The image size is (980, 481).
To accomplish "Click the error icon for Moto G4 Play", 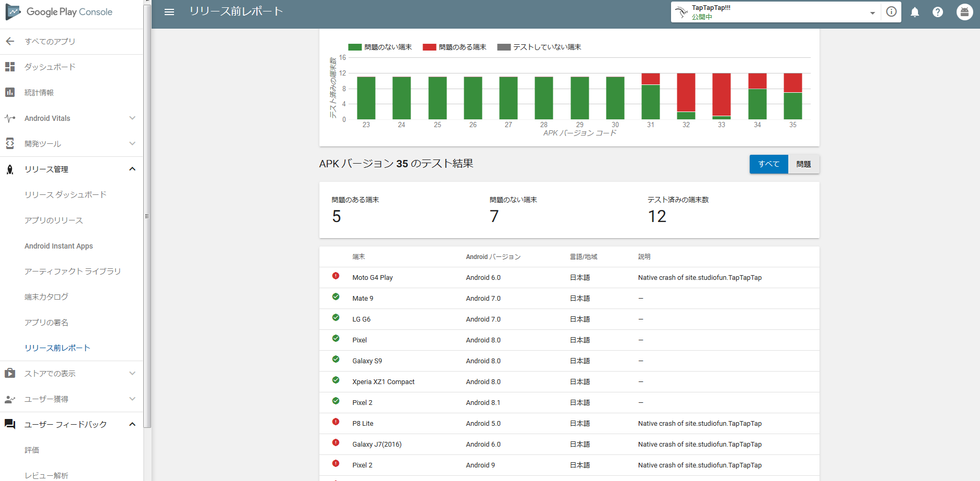I will tap(336, 276).
